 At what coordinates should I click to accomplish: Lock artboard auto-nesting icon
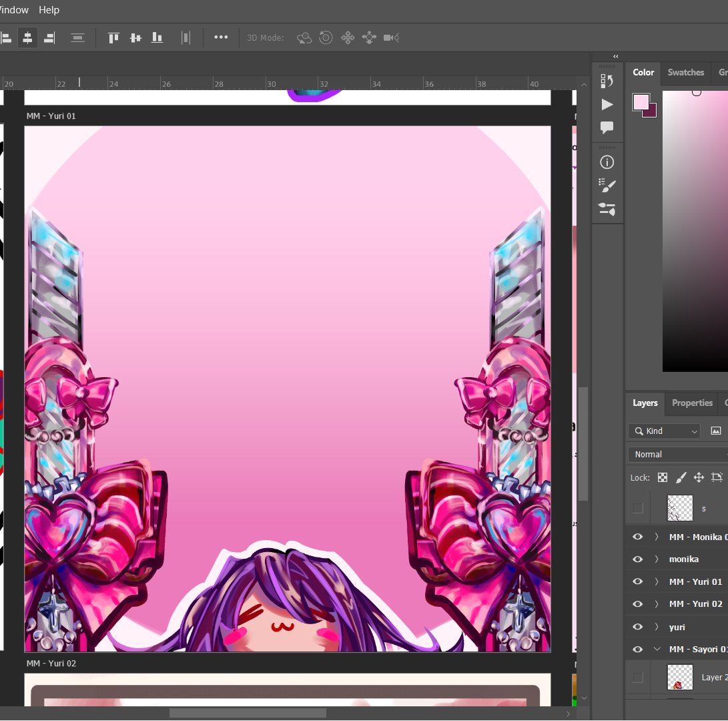pos(717,477)
